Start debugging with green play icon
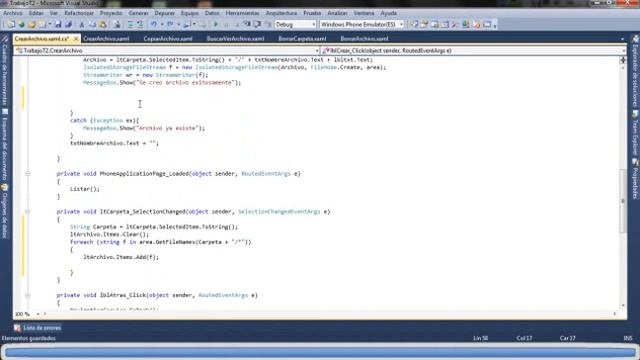 [x=216, y=24]
